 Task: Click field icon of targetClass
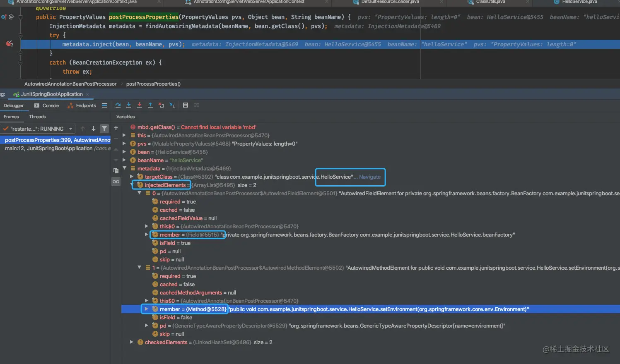(140, 177)
